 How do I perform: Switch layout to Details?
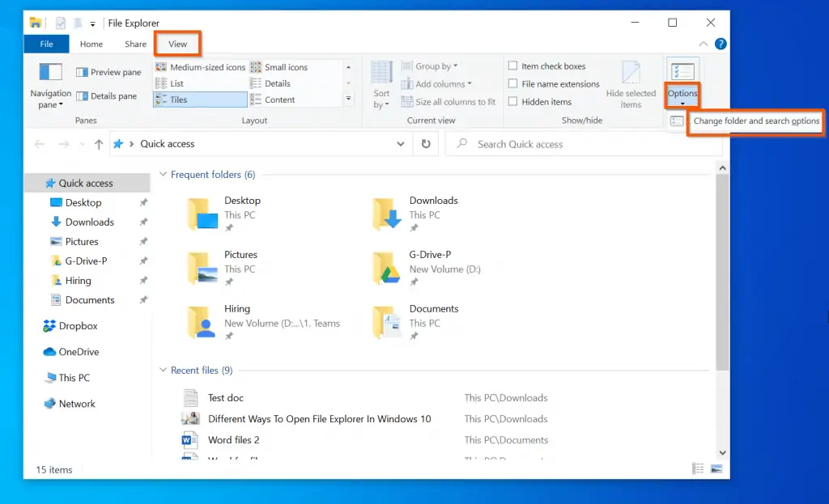[270, 83]
